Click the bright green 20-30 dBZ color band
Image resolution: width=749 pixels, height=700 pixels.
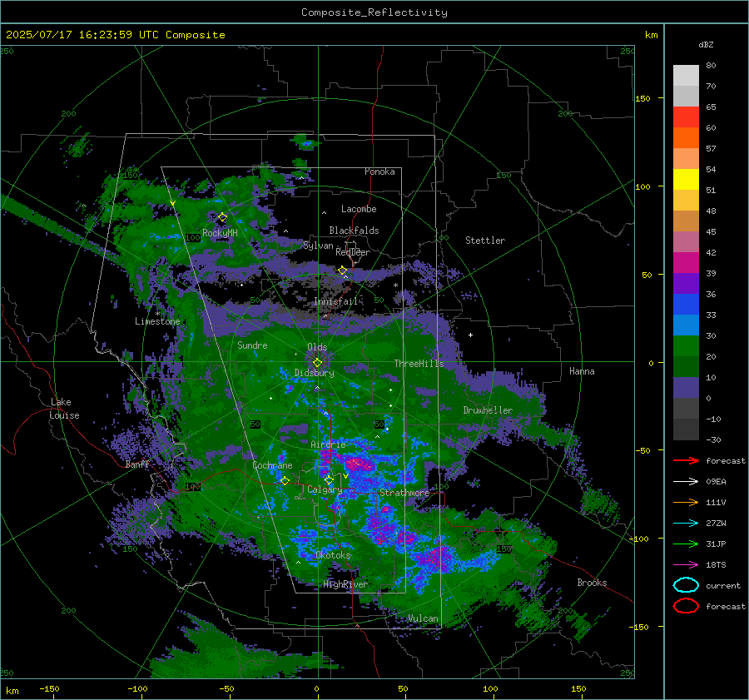point(686,346)
